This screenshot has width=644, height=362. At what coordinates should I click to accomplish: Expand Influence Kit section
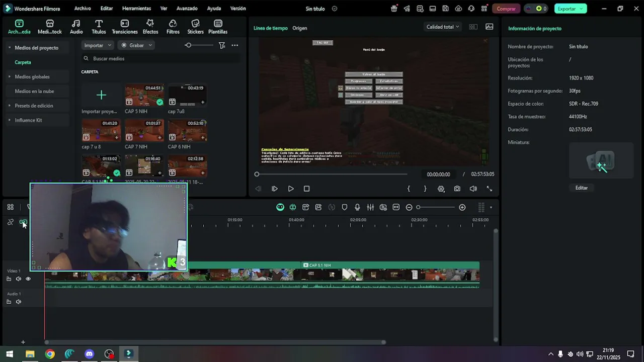tap(9, 120)
